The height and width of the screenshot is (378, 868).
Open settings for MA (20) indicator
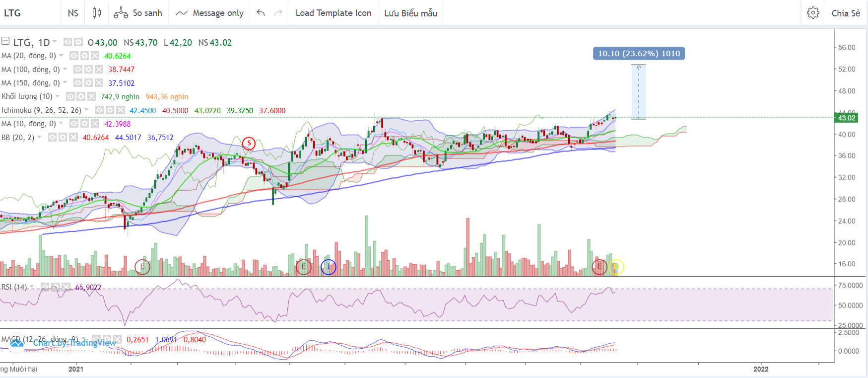coord(84,56)
